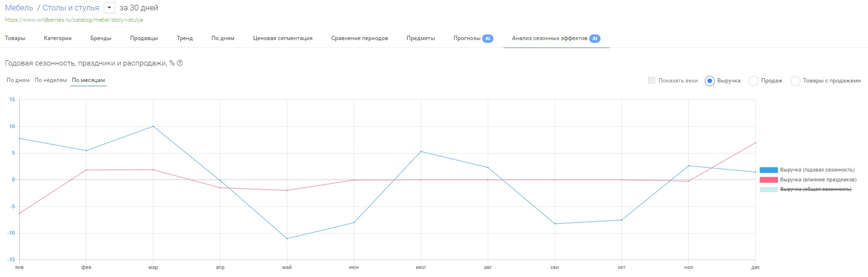This screenshot has width=868, height=277.
Task: Open the Бренды tab
Action: pos(101,38)
